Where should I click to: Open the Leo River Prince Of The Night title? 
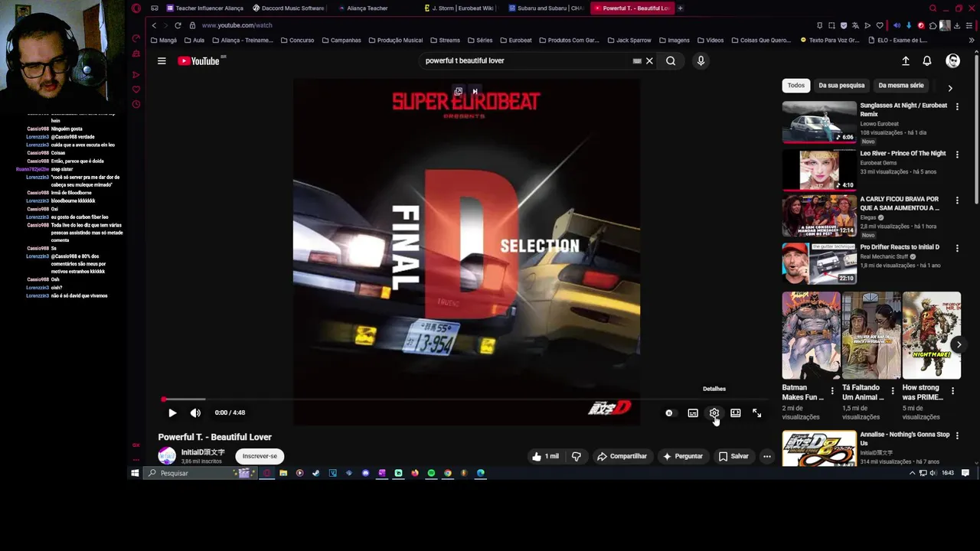(903, 154)
